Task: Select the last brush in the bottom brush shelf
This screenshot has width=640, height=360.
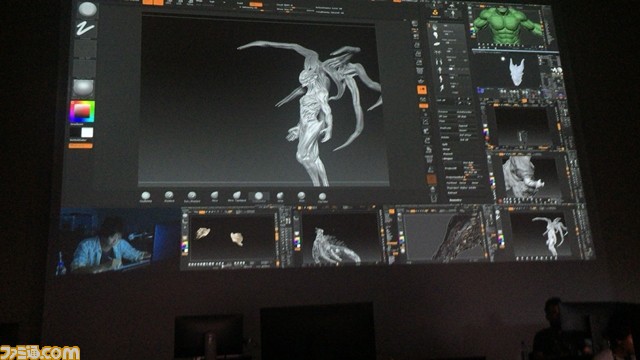Action: pos(322,197)
